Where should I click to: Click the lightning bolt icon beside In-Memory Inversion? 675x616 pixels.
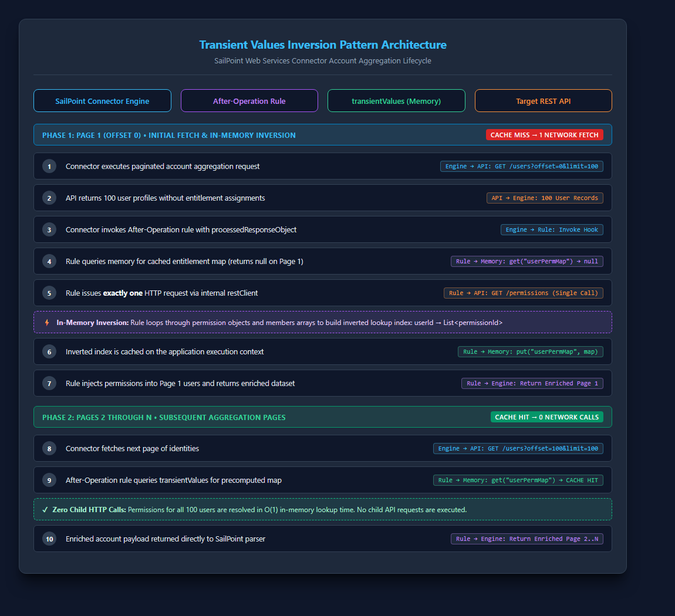pos(47,322)
